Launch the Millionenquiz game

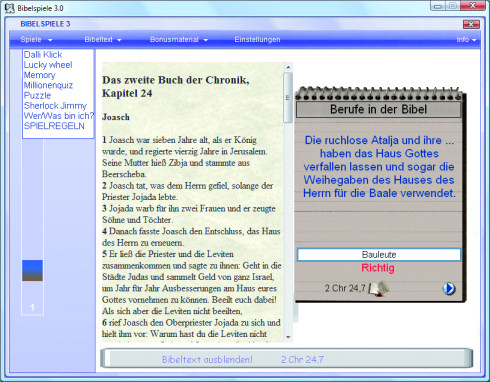click(x=48, y=85)
